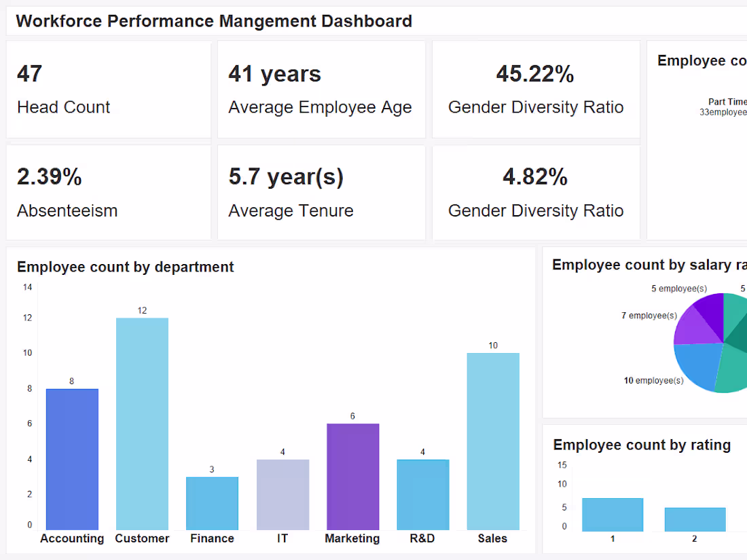Click the rating 2 bar
Viewport: 747px width, 560px height.
(x=695, y=519)
